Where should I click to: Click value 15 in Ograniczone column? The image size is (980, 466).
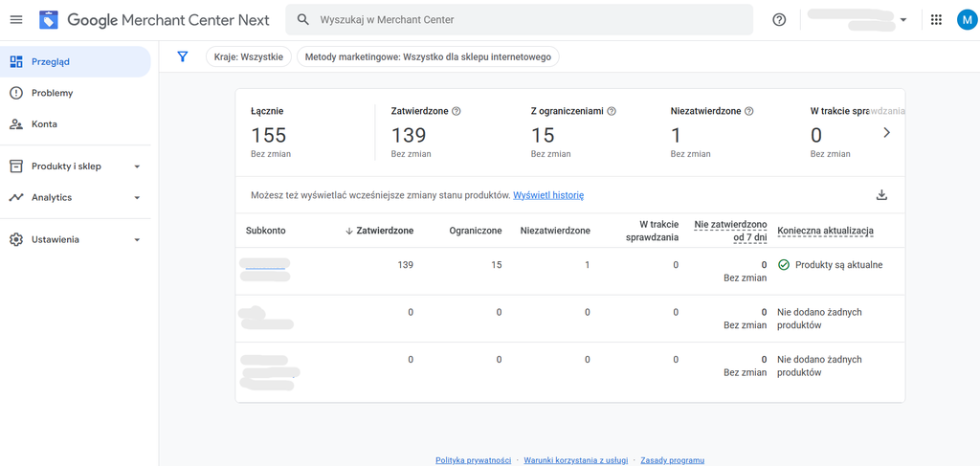[x=497, y=265]
